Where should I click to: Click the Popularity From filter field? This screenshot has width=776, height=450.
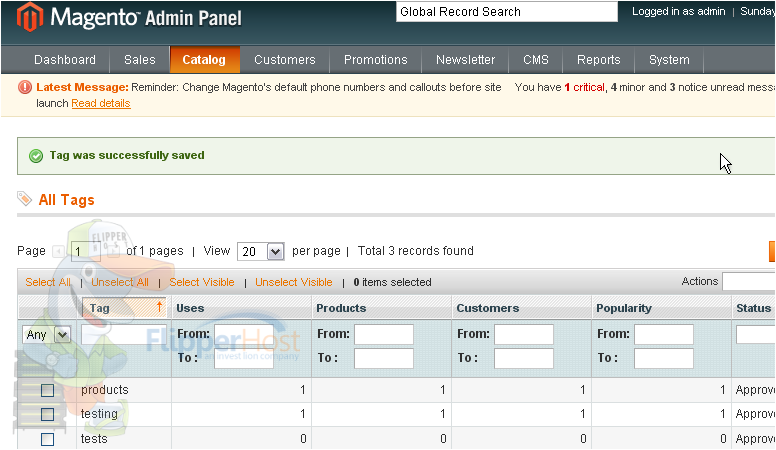(664, 334)
